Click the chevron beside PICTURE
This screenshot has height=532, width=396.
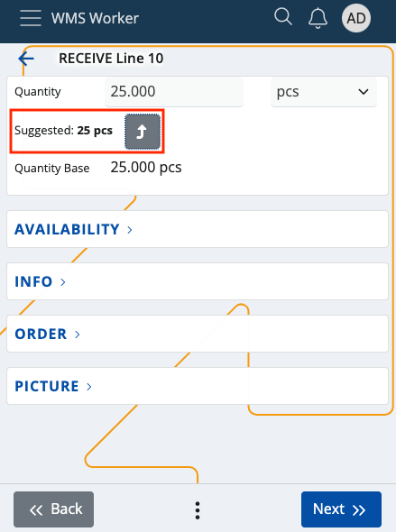click(89, 387)
